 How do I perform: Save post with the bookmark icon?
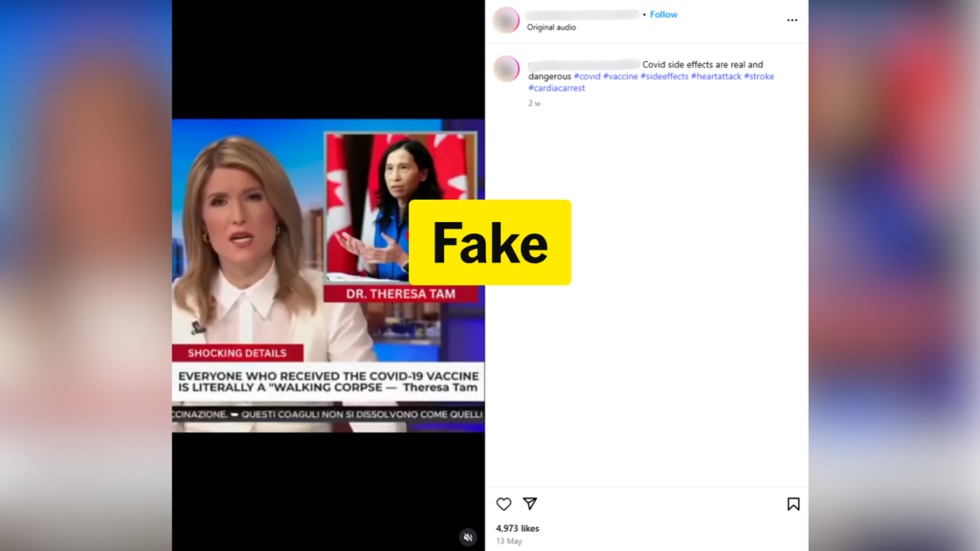point(793,504)
